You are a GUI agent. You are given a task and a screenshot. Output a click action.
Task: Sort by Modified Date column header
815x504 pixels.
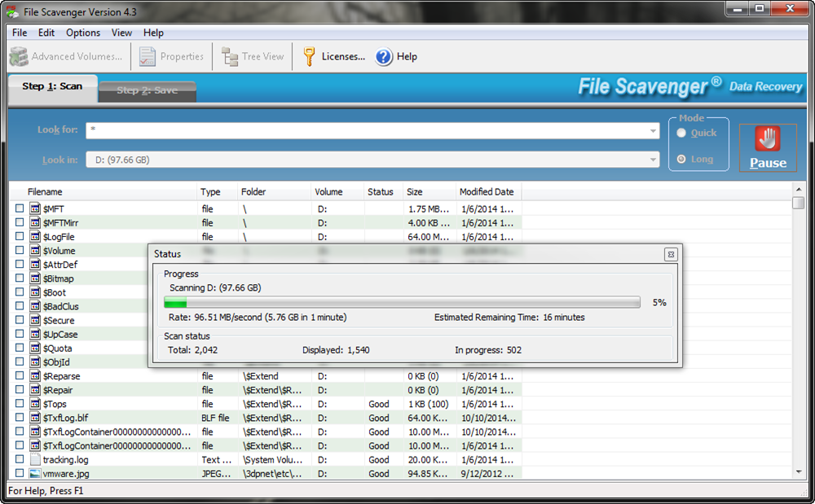coord(488,192)
